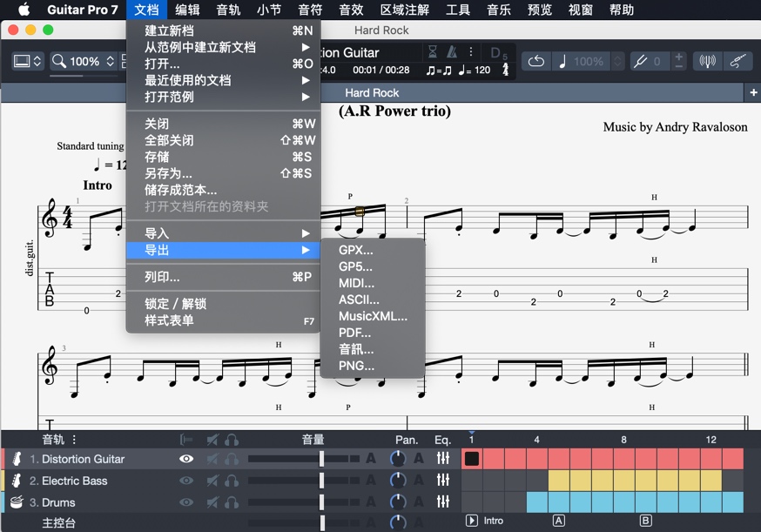Click the Drums track drum icon

coord(17,502)
